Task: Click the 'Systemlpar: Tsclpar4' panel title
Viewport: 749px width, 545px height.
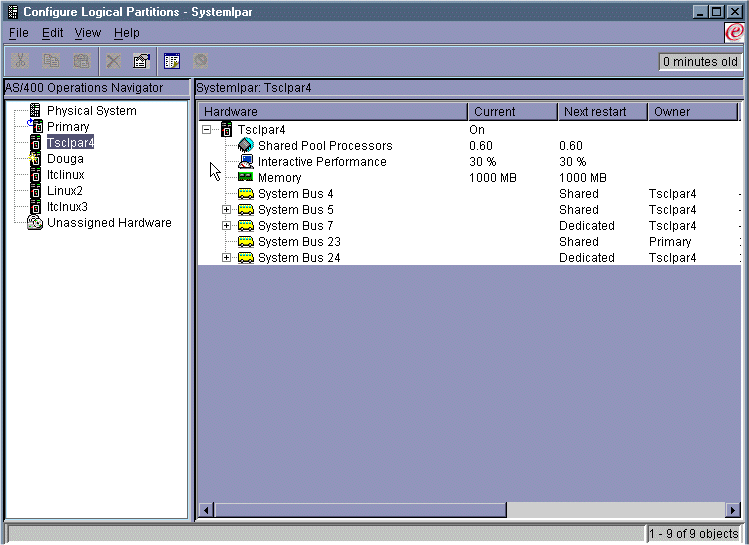Action: [x=254, y=88]
